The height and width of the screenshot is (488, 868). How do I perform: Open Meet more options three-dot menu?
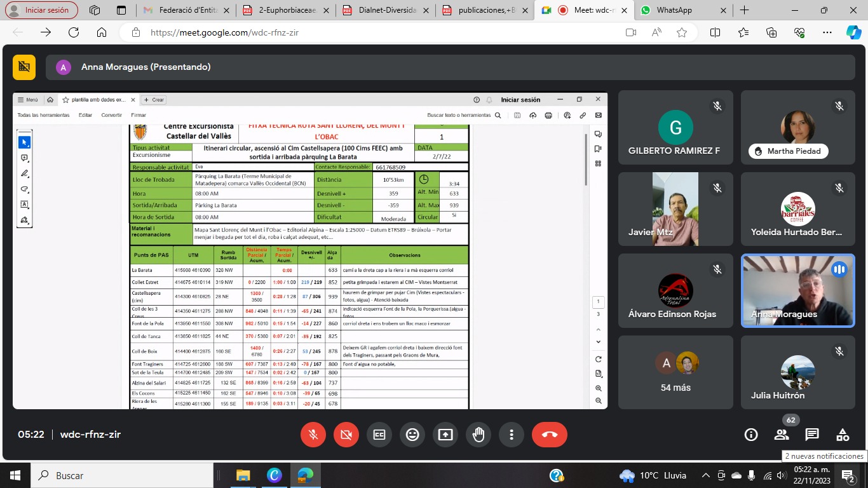(x=512, y=435)
